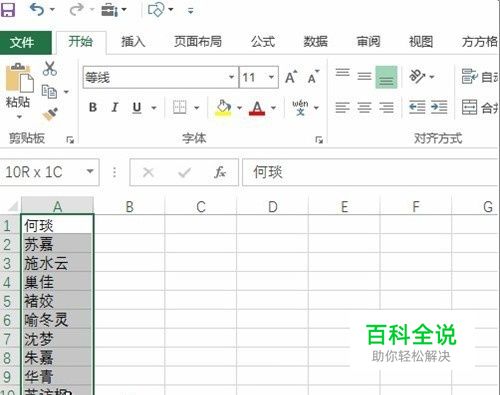
Task: Align text right
Action: click(386, 107)
